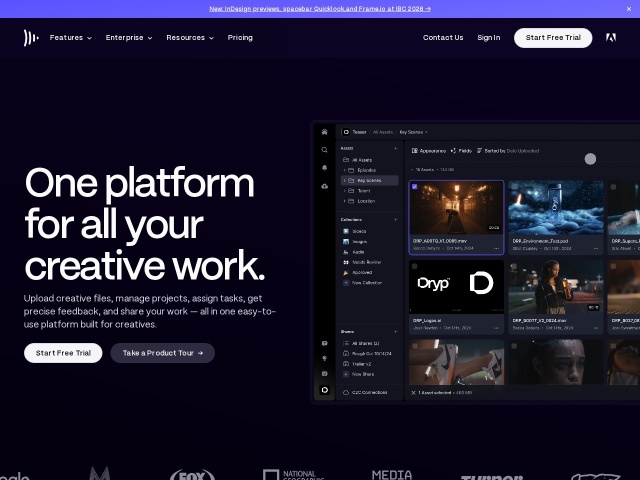This screenshot has width=640, height=480.
Task: Open All Shares in the Shares list
Action: [361, 343]
